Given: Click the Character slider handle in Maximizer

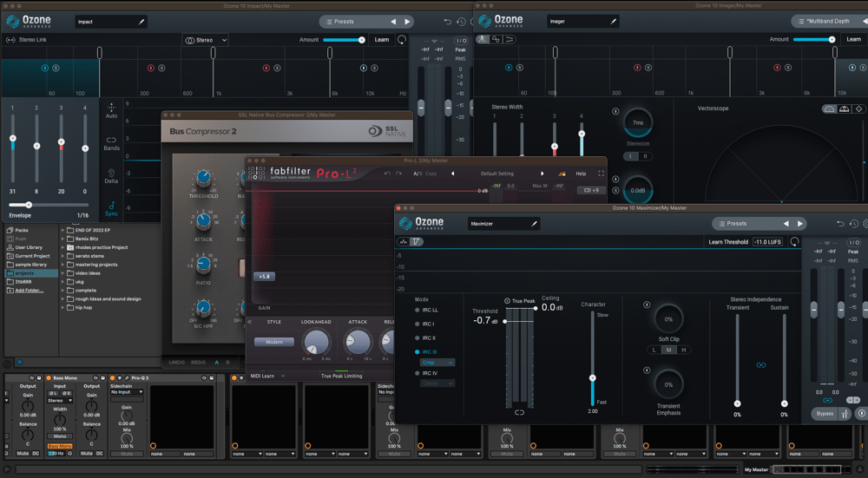Looking at the screenshot, I should tap(592, 378).
